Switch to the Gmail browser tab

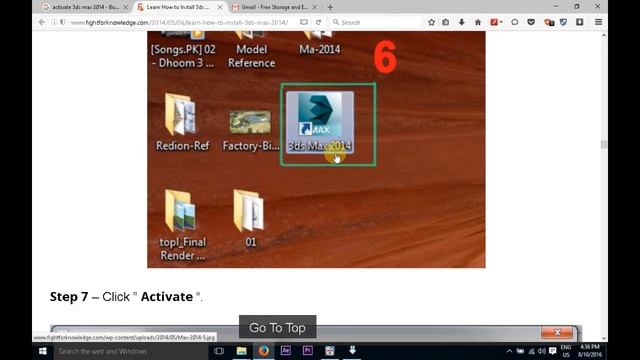274,7
